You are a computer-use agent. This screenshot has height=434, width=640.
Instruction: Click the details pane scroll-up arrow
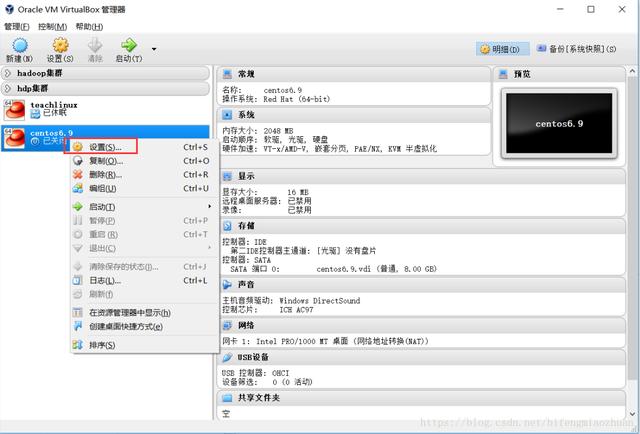(632, 71)
